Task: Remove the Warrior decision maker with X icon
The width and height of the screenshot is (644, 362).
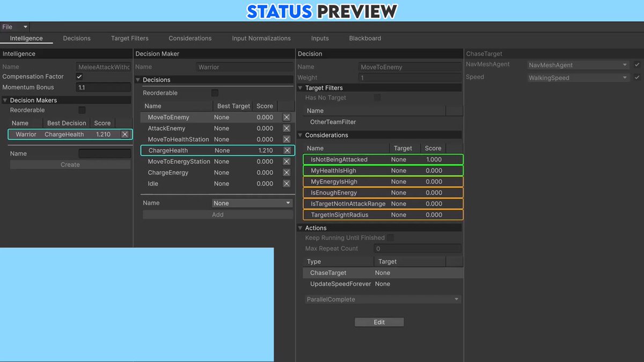Action: pos(125,135)
